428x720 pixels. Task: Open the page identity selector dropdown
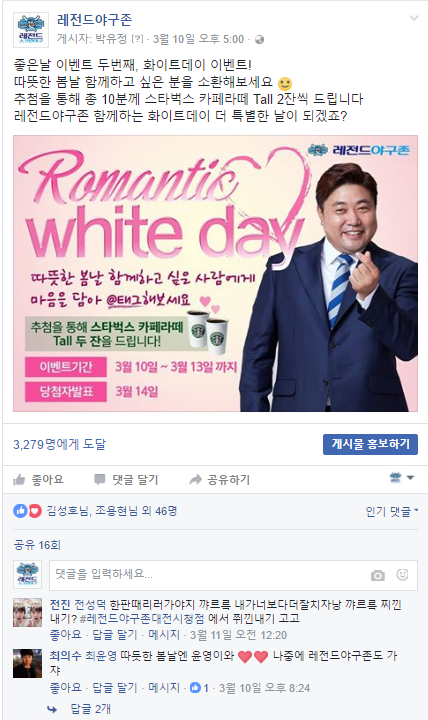click(x=401, y=478)
